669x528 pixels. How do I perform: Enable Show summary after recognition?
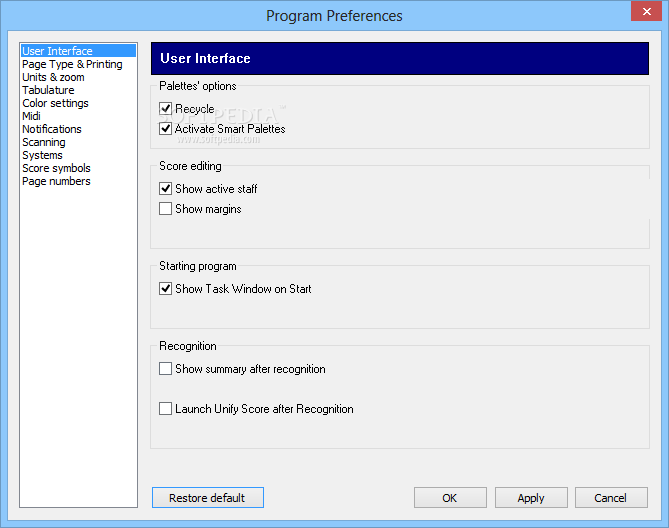[166, 369]
